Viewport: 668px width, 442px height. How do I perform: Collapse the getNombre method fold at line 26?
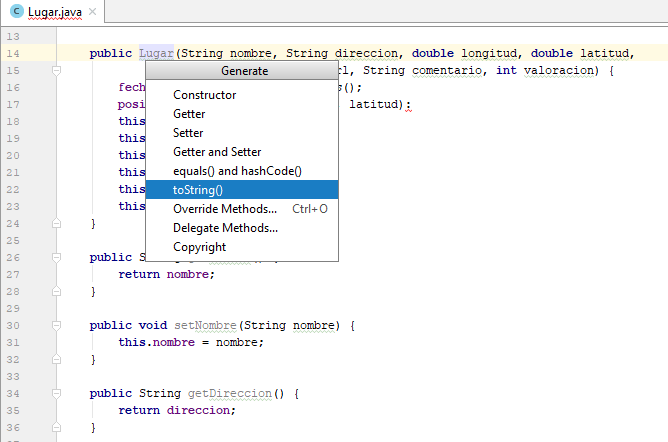click(x=57, y=257)
